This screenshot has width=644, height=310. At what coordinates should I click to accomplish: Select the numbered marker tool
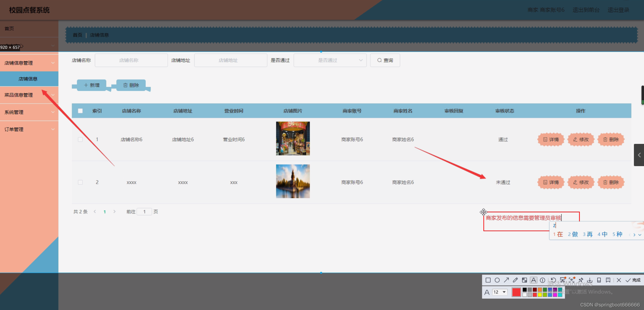542,280
